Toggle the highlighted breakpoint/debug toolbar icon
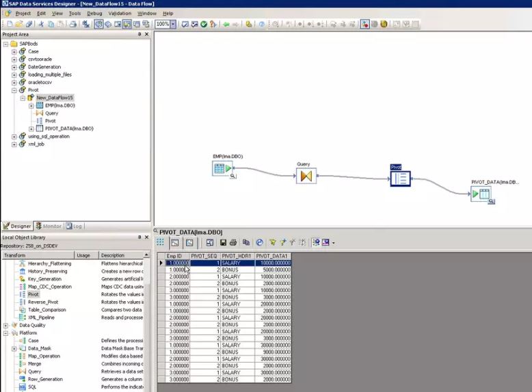 pos(364,24)
